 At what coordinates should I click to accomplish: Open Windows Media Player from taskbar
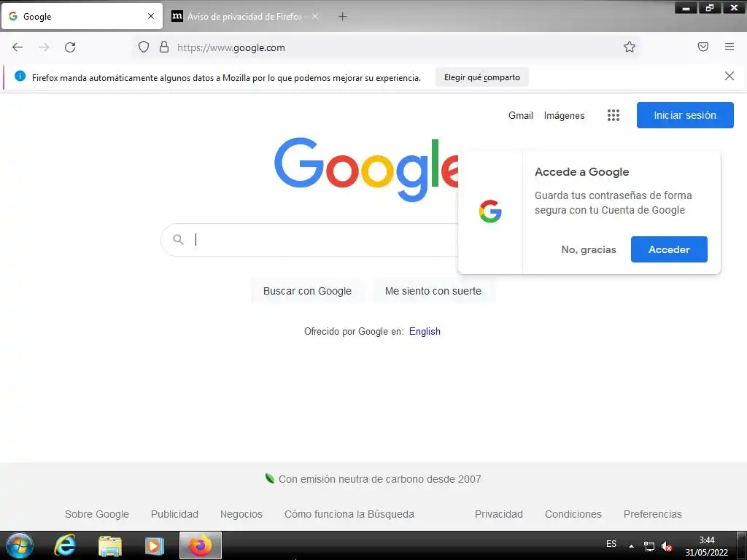154,545
